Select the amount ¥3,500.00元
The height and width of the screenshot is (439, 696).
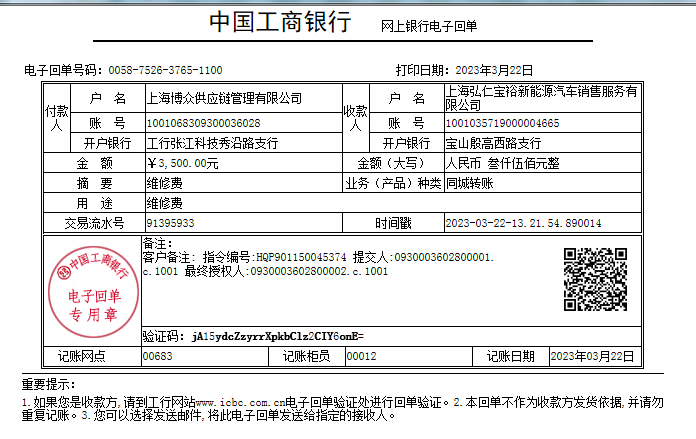[x=182, y=163]
